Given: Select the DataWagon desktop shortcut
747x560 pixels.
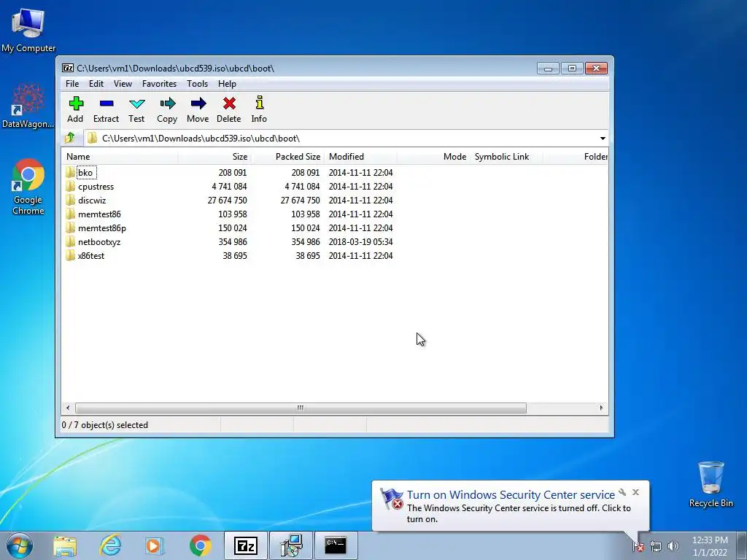Looking at the screenshot, I should coord(28,106).
